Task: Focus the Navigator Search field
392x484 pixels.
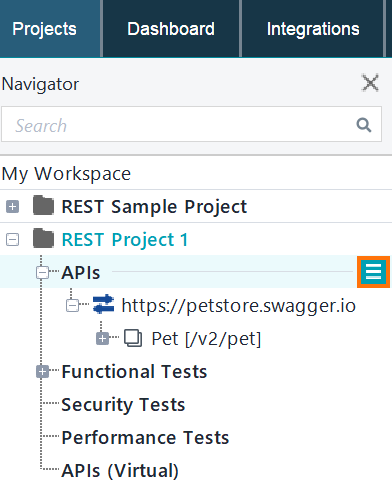Action: point(191,124)
